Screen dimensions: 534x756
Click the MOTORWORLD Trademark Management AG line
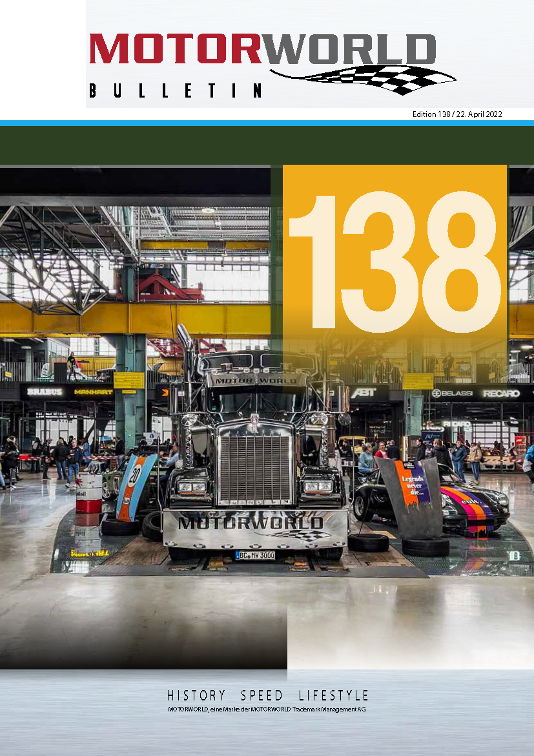click(x=267, y=709)
